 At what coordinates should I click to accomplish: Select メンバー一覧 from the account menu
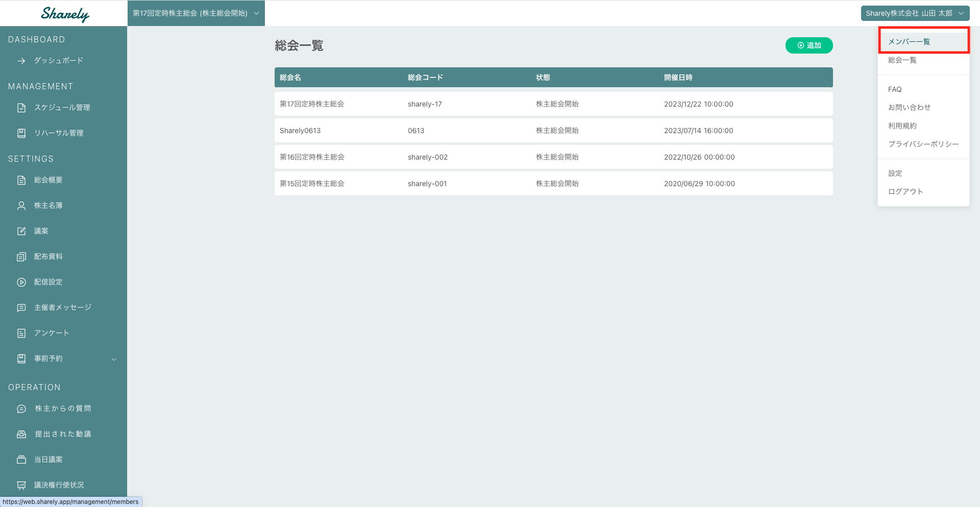909,41
